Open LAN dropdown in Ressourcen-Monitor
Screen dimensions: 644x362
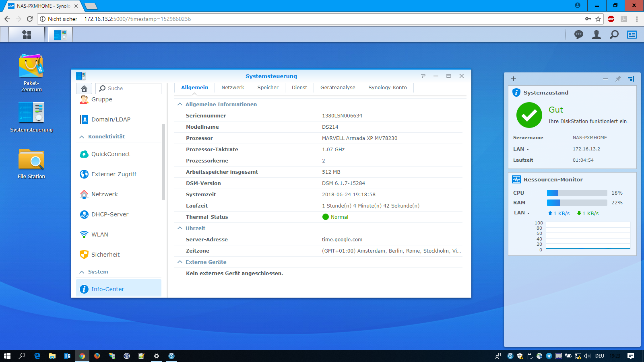pyautogui.click(x=522, y=213)
